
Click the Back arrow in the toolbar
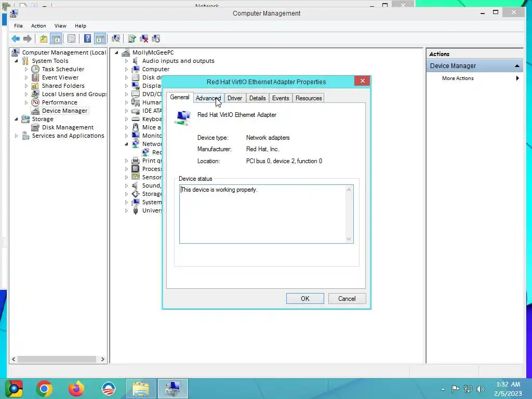click(x=16, y=38)
